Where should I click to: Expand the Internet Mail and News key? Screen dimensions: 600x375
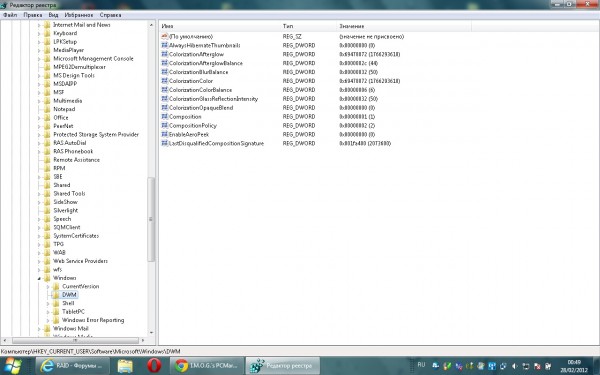click(x=39, y=25)
